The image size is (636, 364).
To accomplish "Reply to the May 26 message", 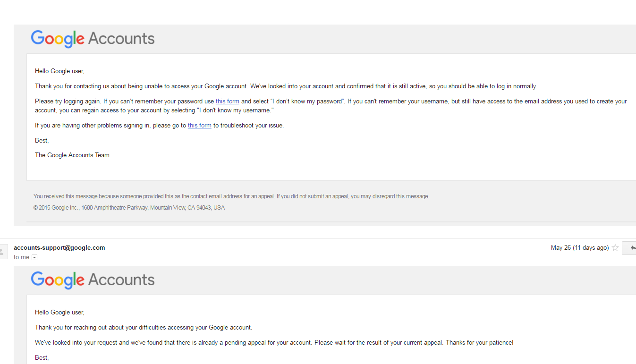I will click(x=630, y=248).
